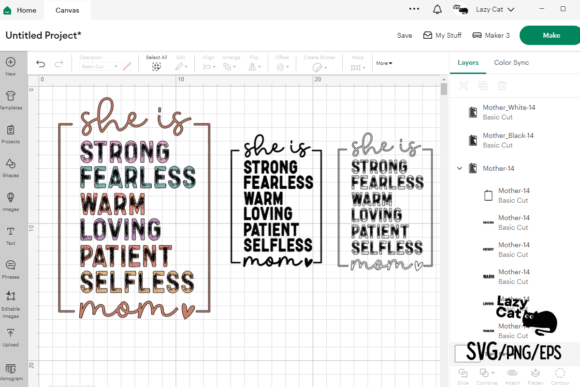Open the Images library in the sidebar
The height and width of the screenshot is (387, 580).
tap(11, 202)
